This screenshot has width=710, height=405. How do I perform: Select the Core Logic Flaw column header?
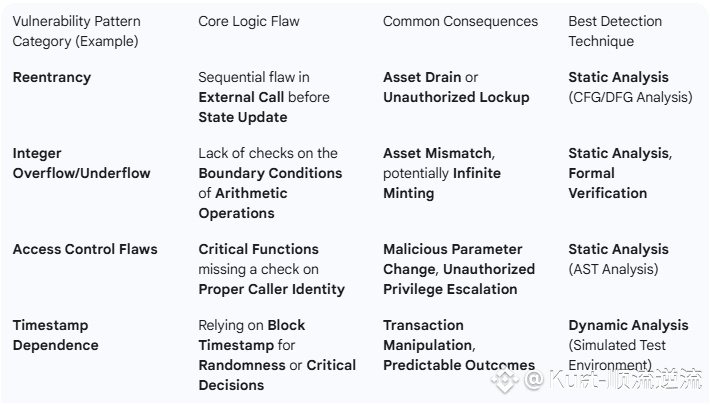click(249, 21)
